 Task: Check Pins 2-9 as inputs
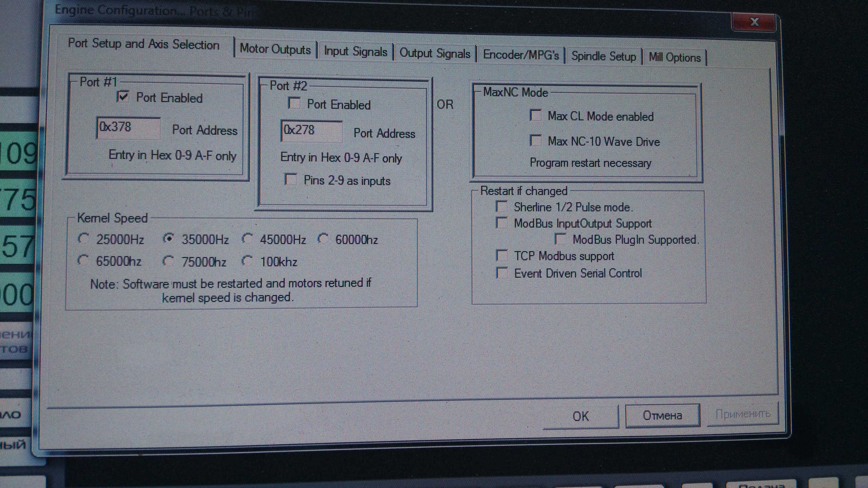click(291, 179)
